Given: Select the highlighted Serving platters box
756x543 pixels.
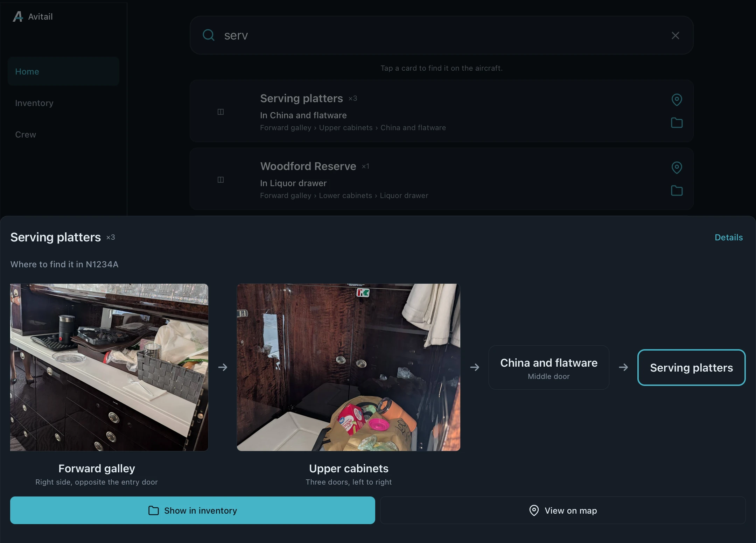Looking at the screenshot, I should pyautogui.click(x=691, y=367).
